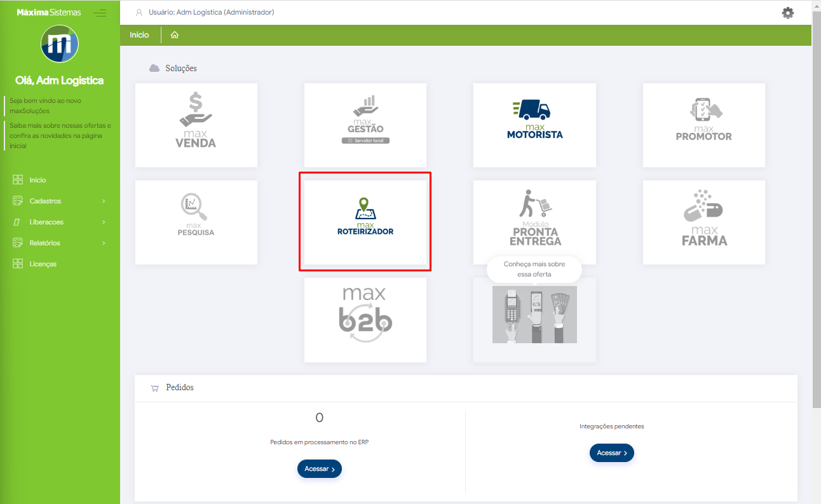Click the Relatórios sidebar icon

coord(18,243)
